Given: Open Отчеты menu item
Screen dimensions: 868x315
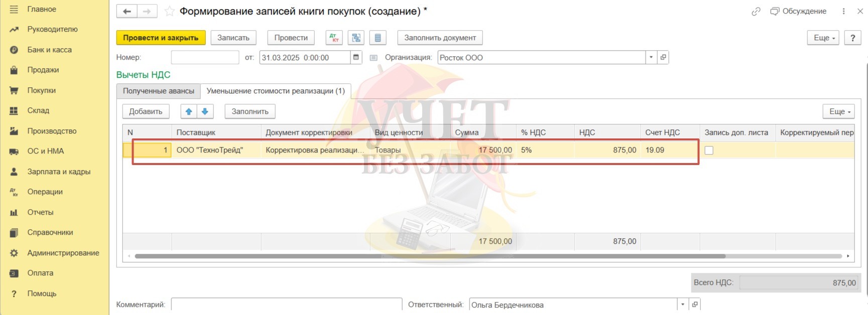Looking at the screenshot, I should tap(40, 212).
